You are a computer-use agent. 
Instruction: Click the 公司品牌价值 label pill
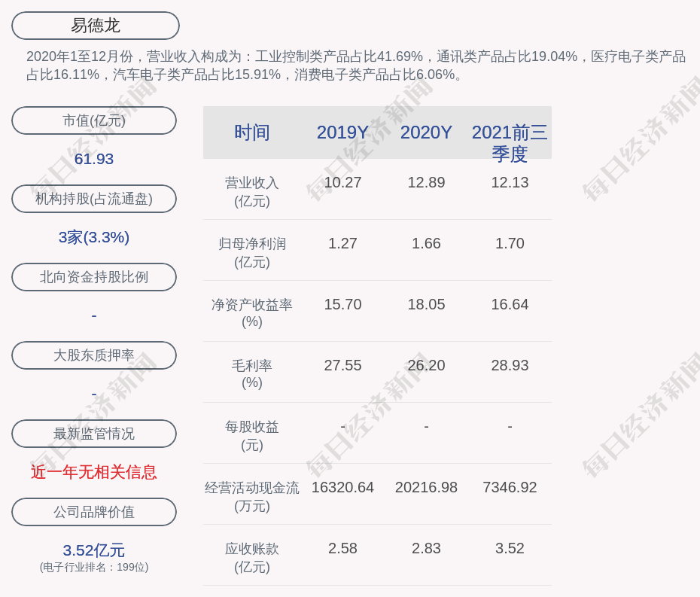94,512
